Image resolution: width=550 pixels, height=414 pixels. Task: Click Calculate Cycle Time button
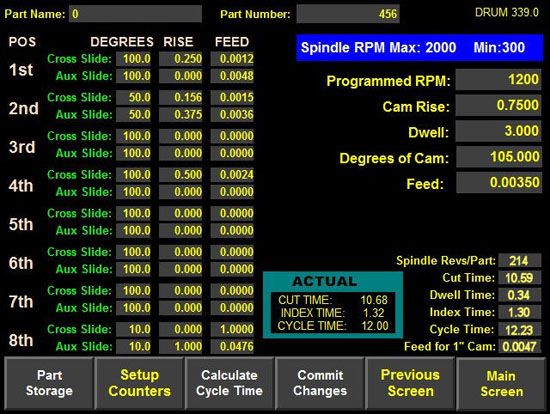pyautogui.click(x=229, y=383)
